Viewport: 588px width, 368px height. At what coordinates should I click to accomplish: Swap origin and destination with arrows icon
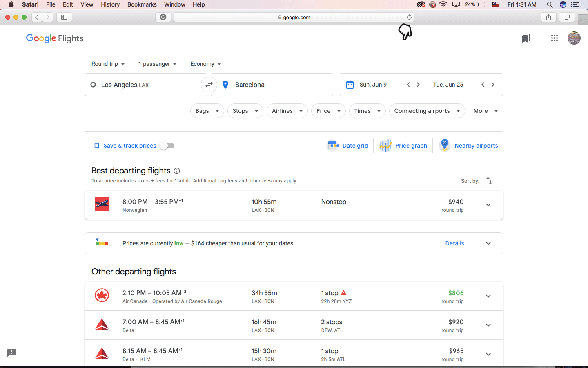point(209,85)
